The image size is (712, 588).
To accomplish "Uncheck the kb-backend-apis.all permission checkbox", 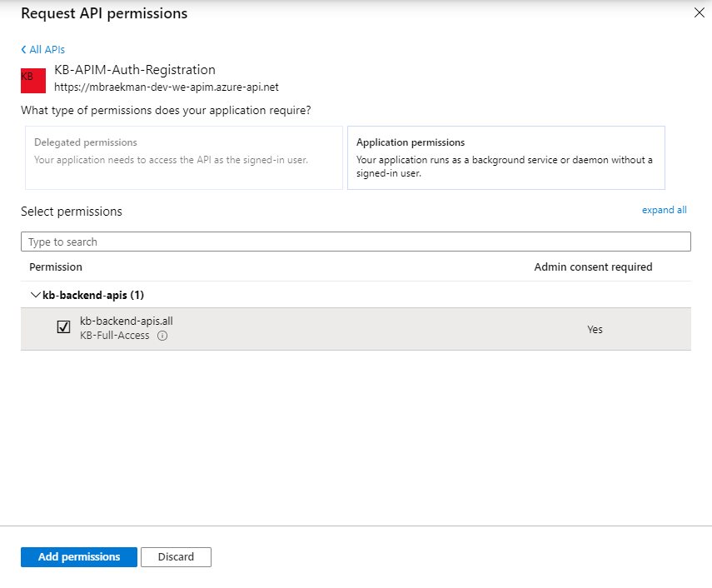I will click(x=63, y=326).
